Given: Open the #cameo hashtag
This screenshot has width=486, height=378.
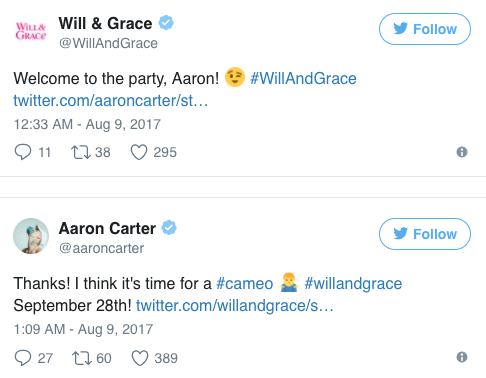Looking at the screenshot, I should click(x=245, y=284).
